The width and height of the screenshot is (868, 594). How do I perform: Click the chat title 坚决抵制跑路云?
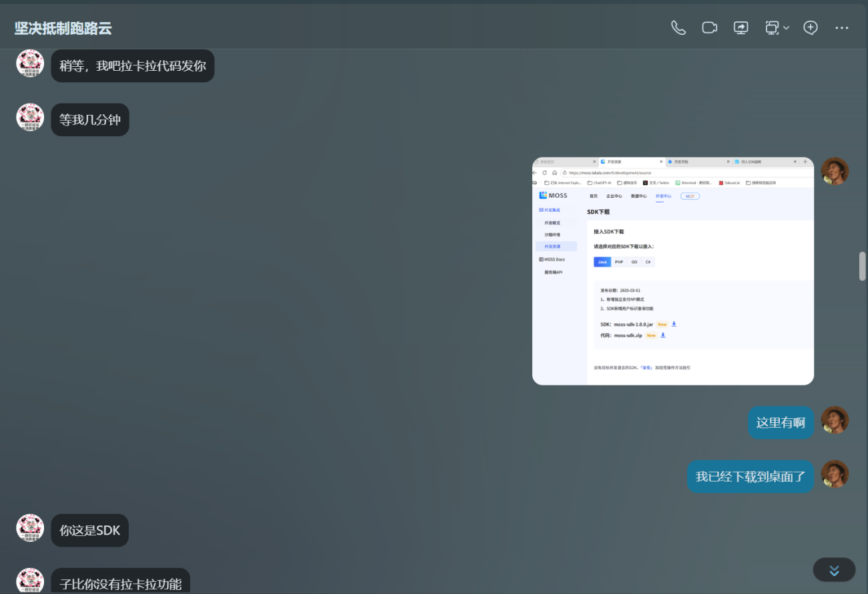[63, 28]
